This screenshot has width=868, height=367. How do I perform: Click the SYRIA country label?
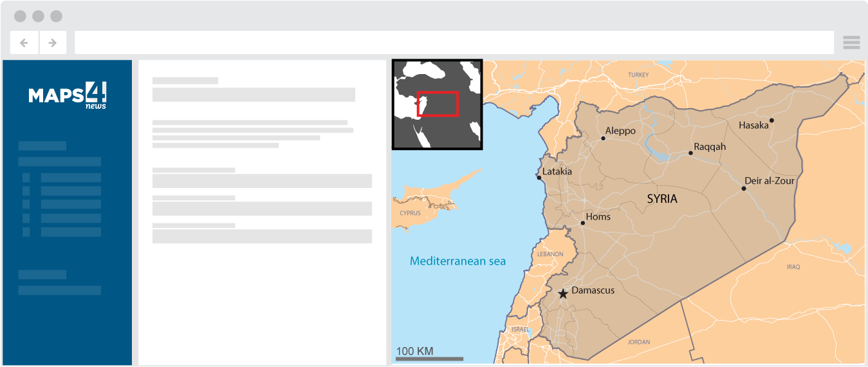tap(662, 199)
